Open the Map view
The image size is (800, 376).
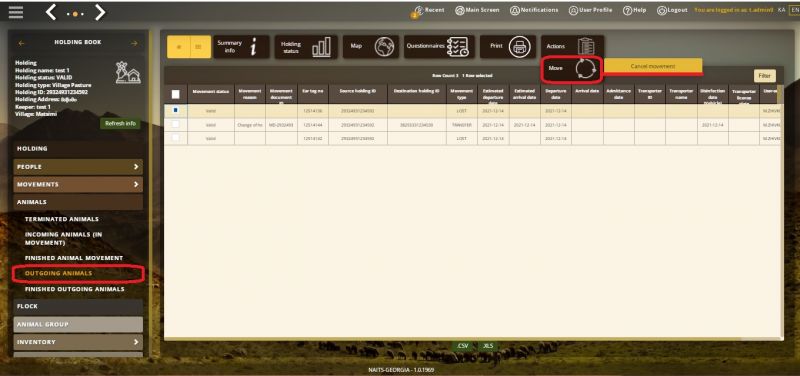click(x=371, y=47)
